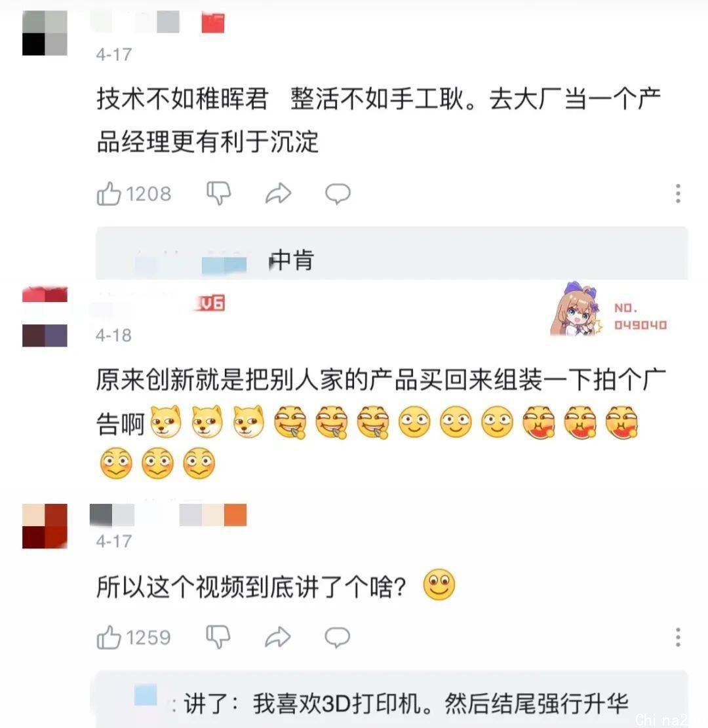View profile of the 4-18 commenter avatar

(x=45, y=317)
